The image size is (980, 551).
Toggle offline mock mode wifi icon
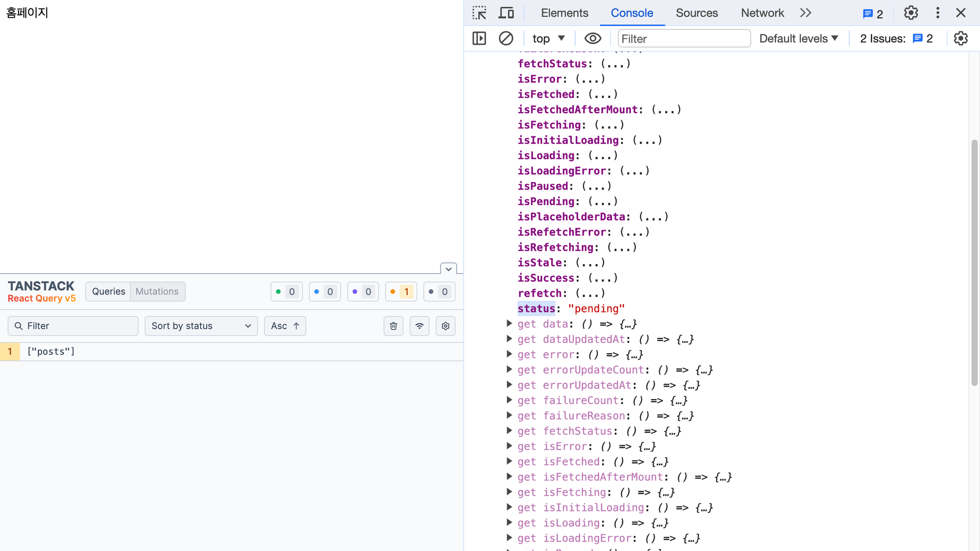[419, 326]
